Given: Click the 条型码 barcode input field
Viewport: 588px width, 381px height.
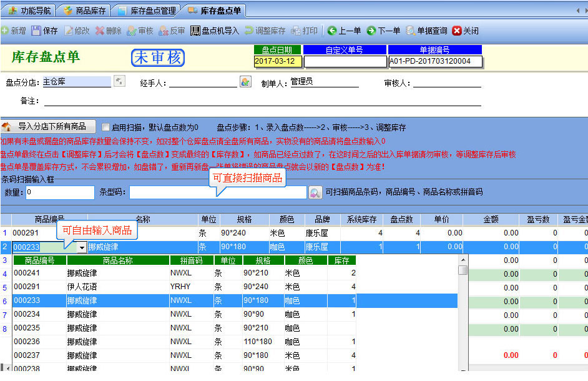Looking at the screenshot, I should click(x=218, y=192).
